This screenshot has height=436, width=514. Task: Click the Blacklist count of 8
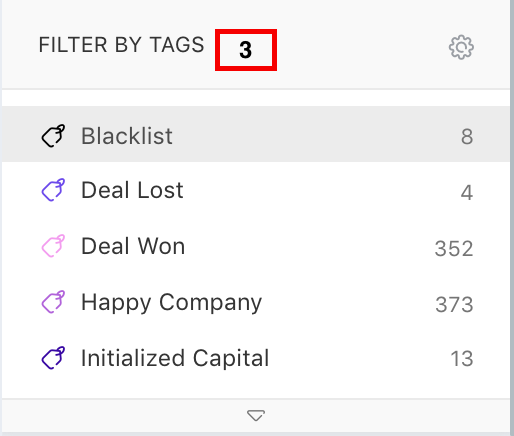pos(467,136)
